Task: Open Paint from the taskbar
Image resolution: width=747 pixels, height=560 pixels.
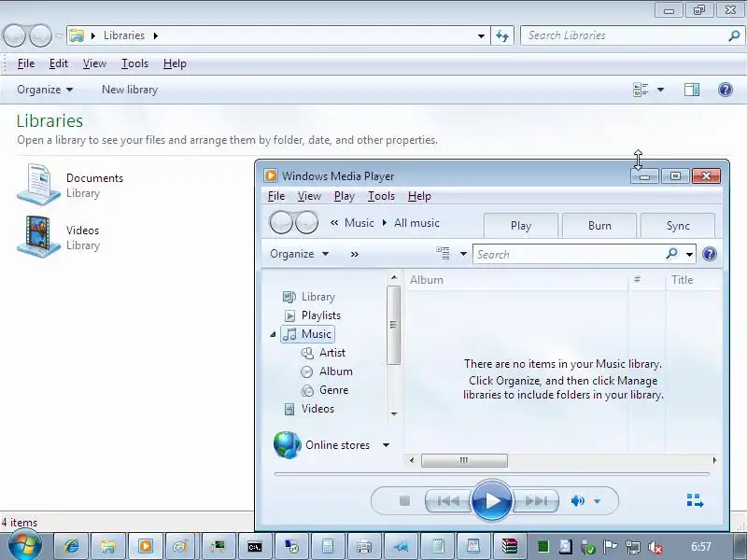Action: tap(180, 546)
